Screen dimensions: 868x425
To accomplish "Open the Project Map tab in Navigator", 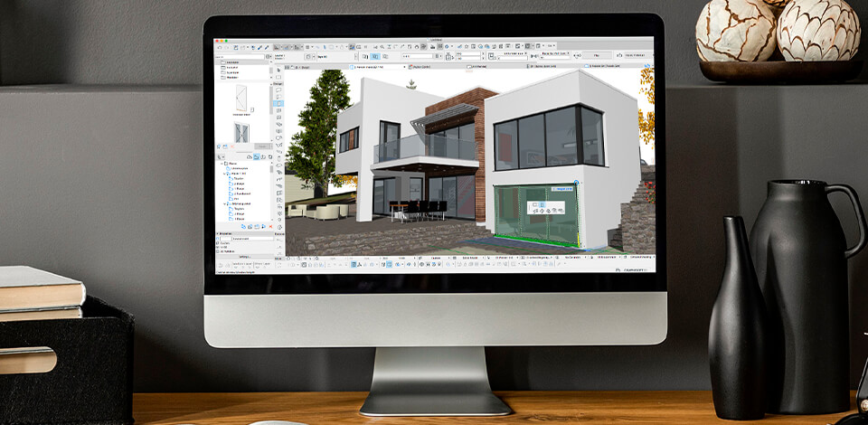I will point(250,156).
